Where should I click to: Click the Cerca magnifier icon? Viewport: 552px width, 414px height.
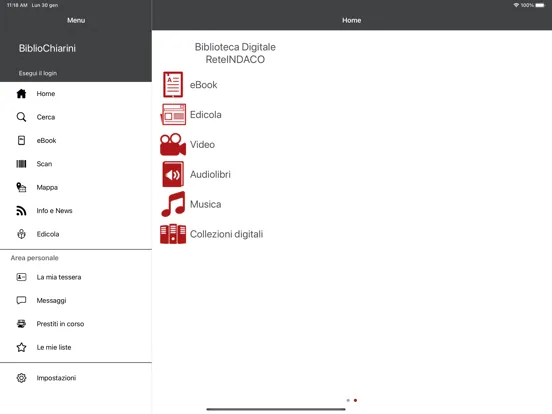(x=21, y=117)
